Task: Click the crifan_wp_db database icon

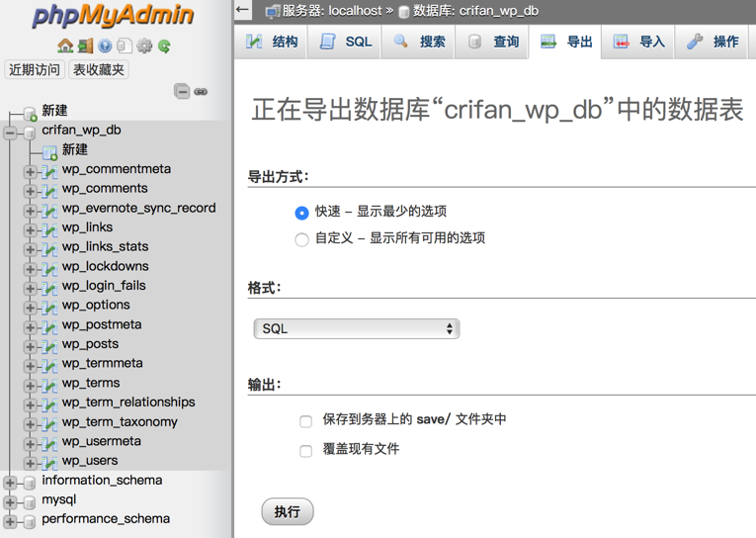Action: point(30,133)
